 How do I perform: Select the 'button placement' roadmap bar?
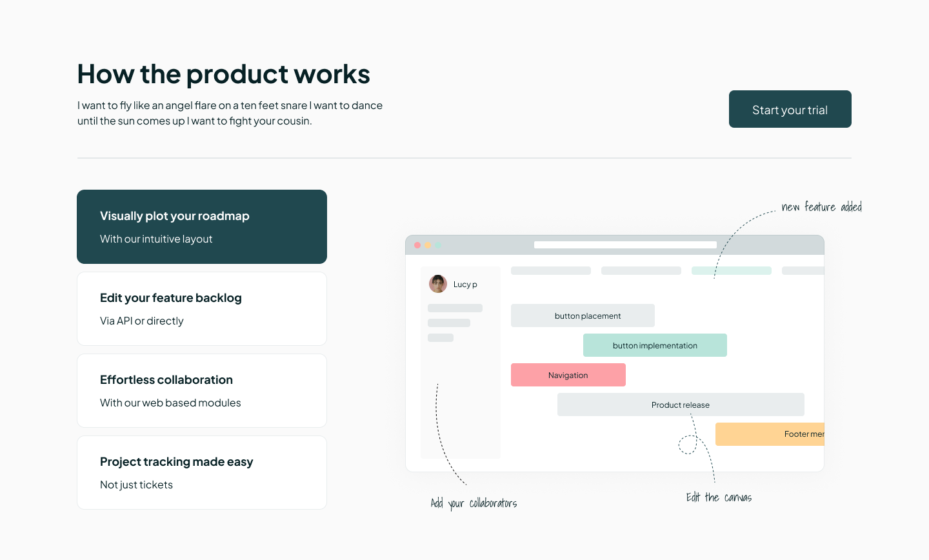(583, 315)
